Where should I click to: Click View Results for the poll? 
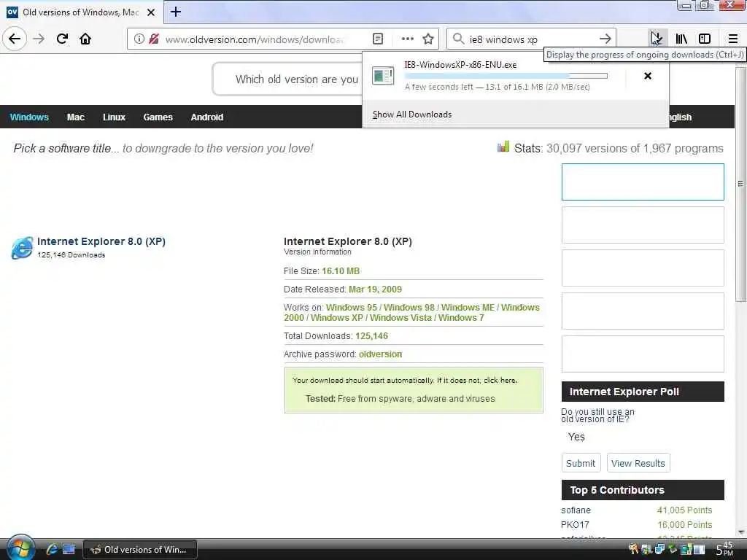pyautogui.click(x=638, y=463)
